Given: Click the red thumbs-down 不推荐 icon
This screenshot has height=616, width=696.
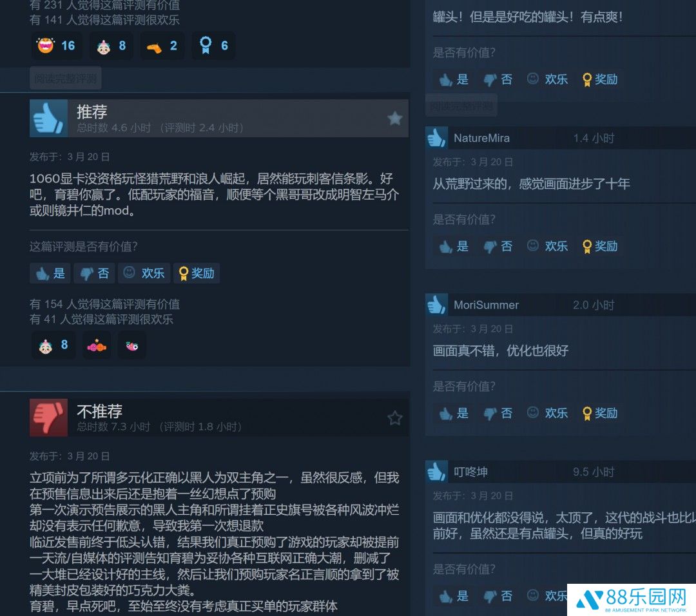Looking at the screenshot, I should 48,417.
